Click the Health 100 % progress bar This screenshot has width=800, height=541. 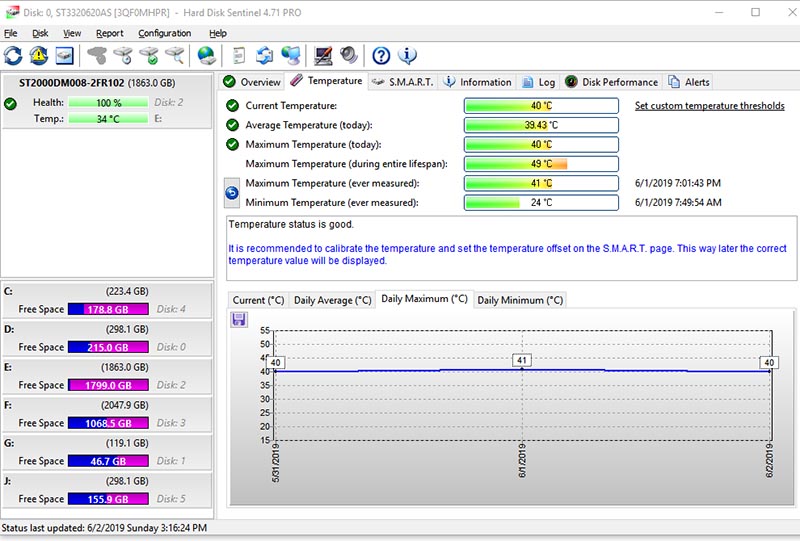coord(108,103)
